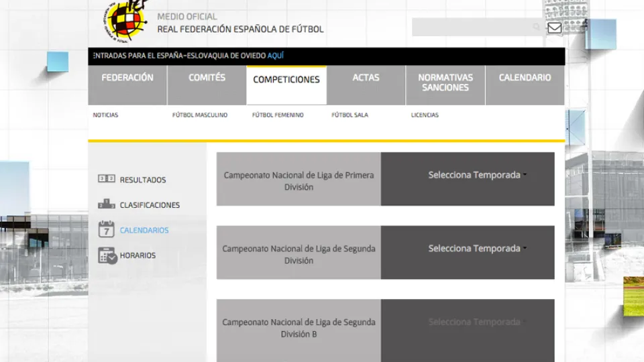Open Horarios in the sidebar
Viewport: 644px width, 362px height.
pos(138,255)
